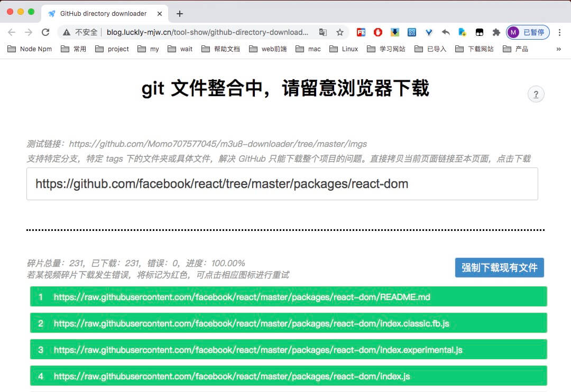Click the README.md raw link row
Image resolution: width=571 pixels, height=392 pixels.
289,296
